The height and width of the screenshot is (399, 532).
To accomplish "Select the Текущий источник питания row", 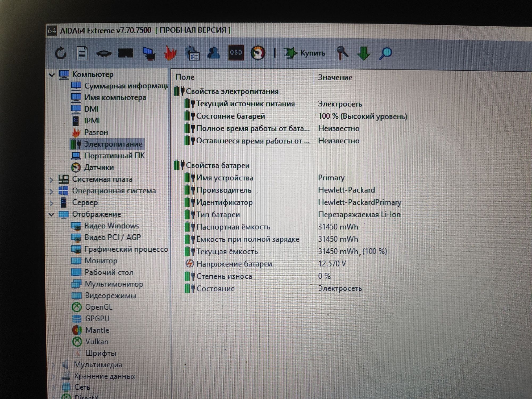I will click(273, 104).
